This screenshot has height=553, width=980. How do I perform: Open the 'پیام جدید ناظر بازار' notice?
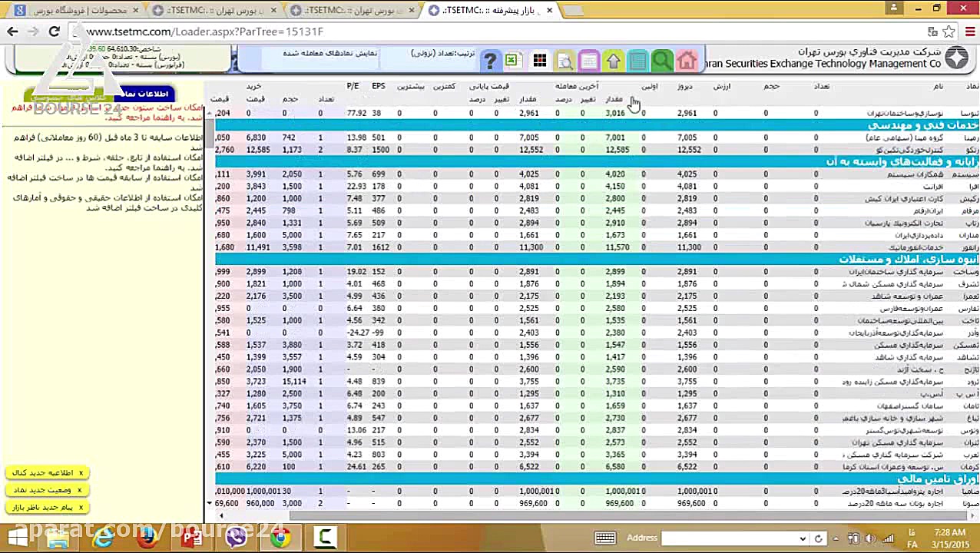(x=43, y=507)
